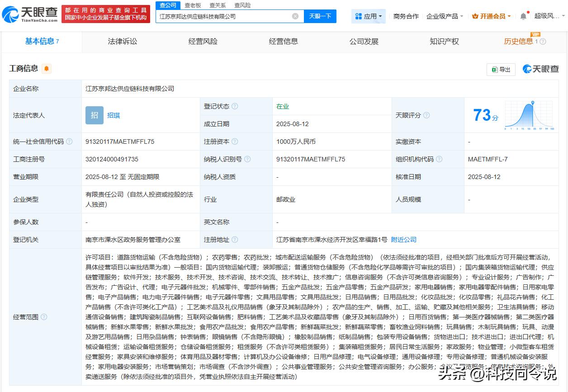The width and height of the screenshot is (568, 392).
Task: Expand the 企业级产品 dropdown
Action: coord(445,16)
